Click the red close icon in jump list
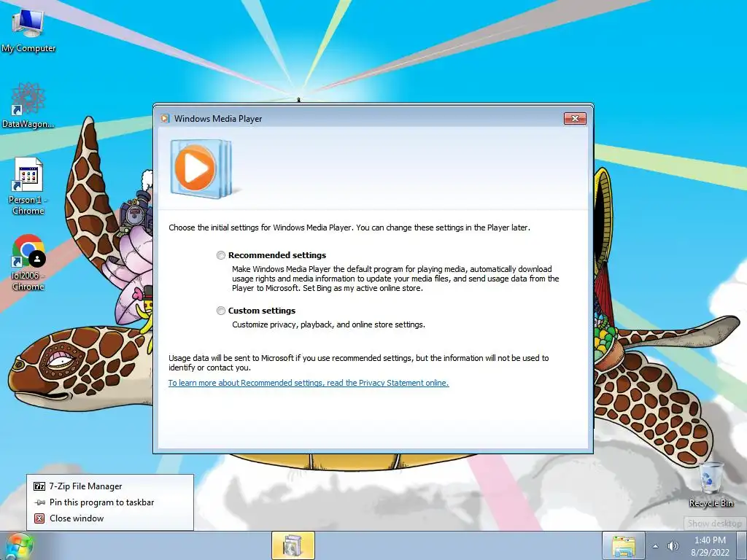Image resolution: width=747 pixels, height=560 pixels. click(x=39, y=518)
